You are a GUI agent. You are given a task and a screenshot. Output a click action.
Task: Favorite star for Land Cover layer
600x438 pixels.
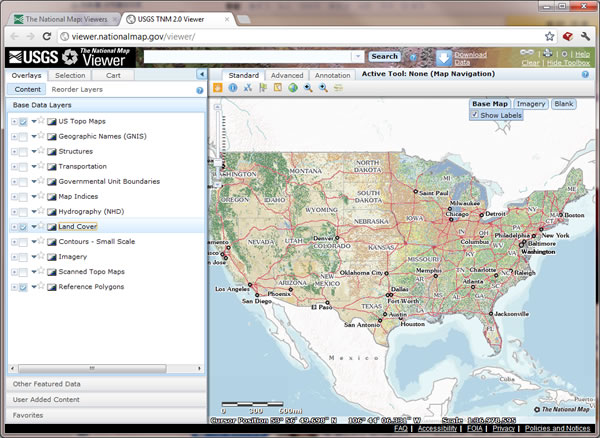[x=41, y=226]
